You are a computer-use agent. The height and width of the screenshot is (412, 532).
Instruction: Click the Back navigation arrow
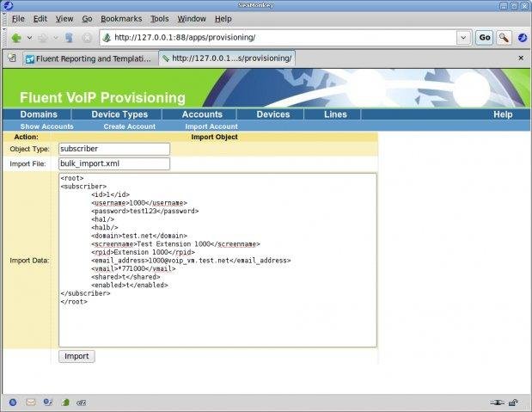(16, 38)
